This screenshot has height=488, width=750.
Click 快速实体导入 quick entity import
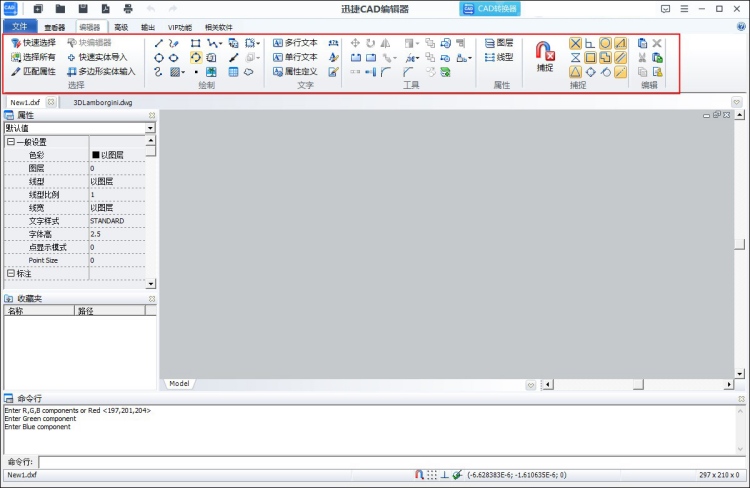(x=98, y=57)
